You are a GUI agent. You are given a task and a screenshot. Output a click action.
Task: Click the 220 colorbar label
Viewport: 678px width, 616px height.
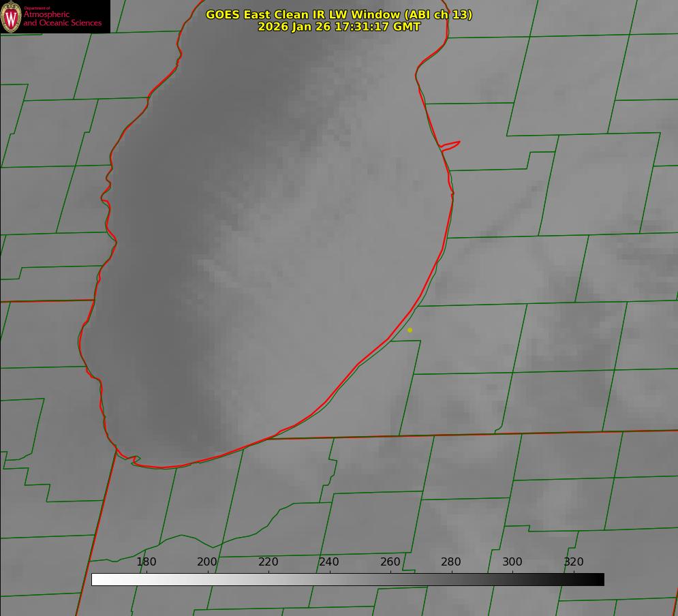coord(268,562)
